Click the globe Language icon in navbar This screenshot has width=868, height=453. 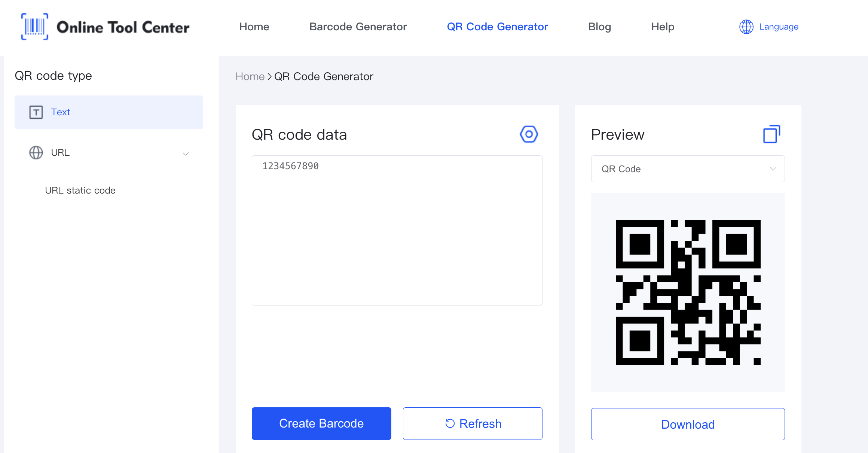(x=746, y=27)
